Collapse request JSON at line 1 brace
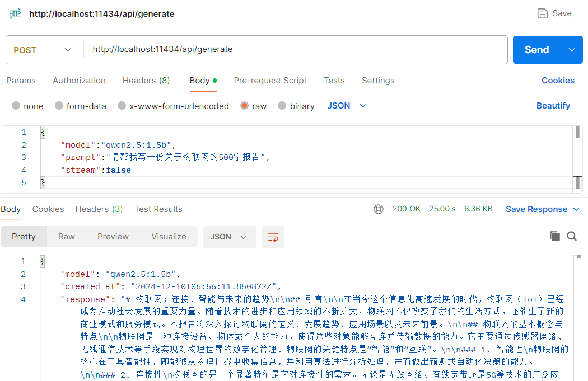The width and height of the screenshot is (588, 381). tap(43, 132)
